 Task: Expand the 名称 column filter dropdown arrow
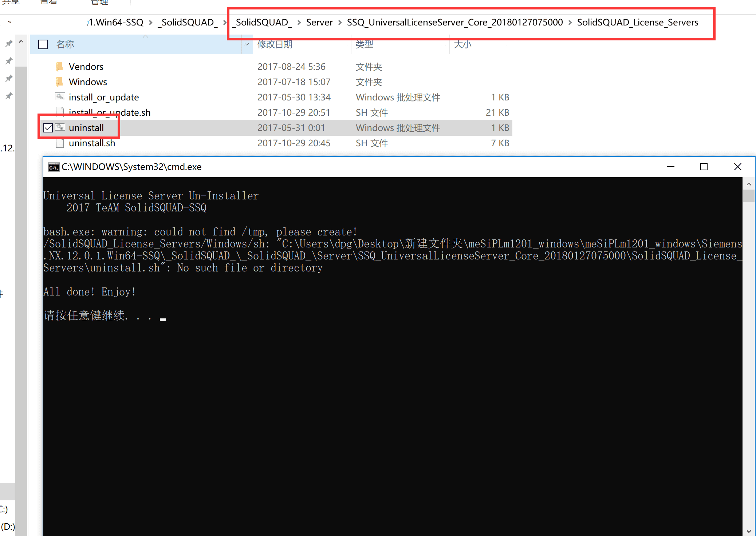pyautogui.click(x=247, y=44)
